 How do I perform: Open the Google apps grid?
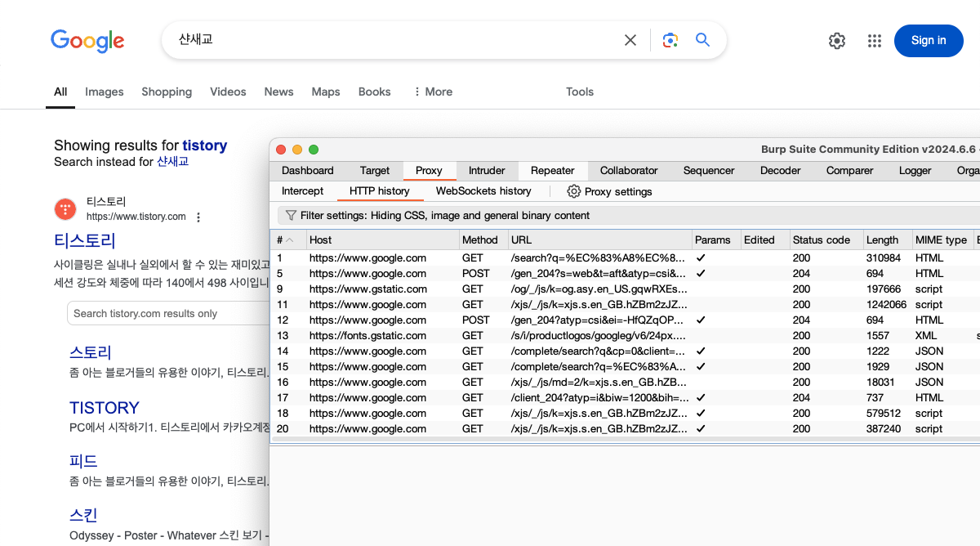[875, 41]
